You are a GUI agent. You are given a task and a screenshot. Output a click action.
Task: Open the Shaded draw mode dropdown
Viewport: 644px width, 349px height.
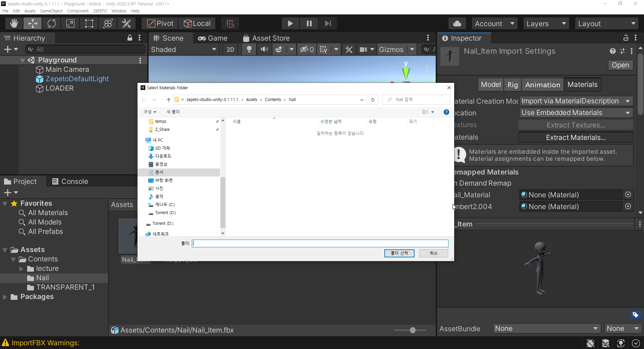click(183, 50)
